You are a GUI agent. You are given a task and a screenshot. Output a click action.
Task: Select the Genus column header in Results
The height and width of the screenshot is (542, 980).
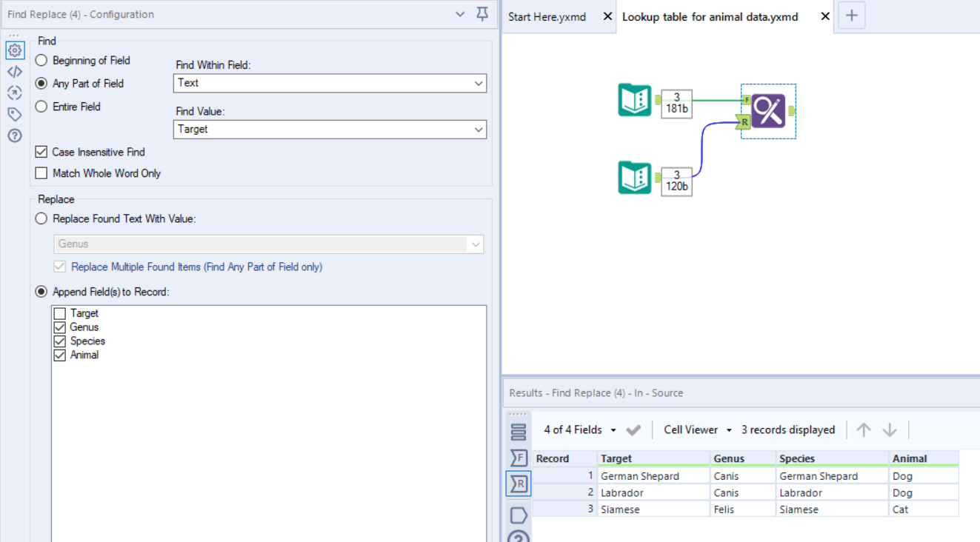[727, 458]
